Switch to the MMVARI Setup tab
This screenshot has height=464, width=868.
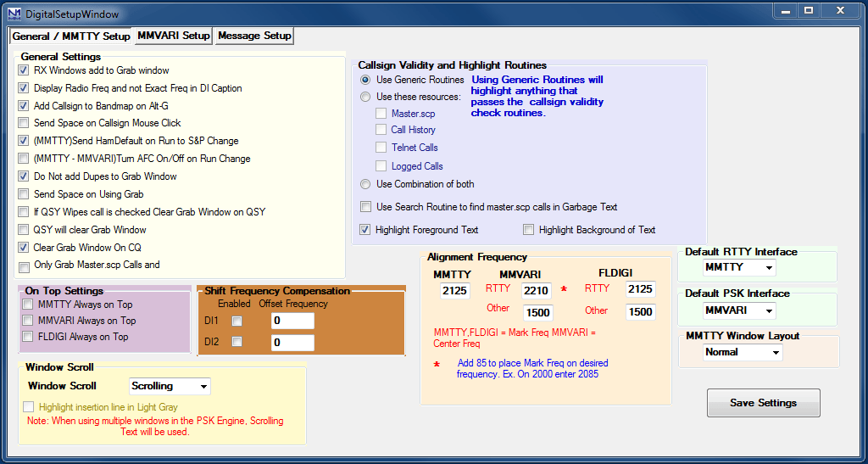pyautogui.click(x=174, y=36)
